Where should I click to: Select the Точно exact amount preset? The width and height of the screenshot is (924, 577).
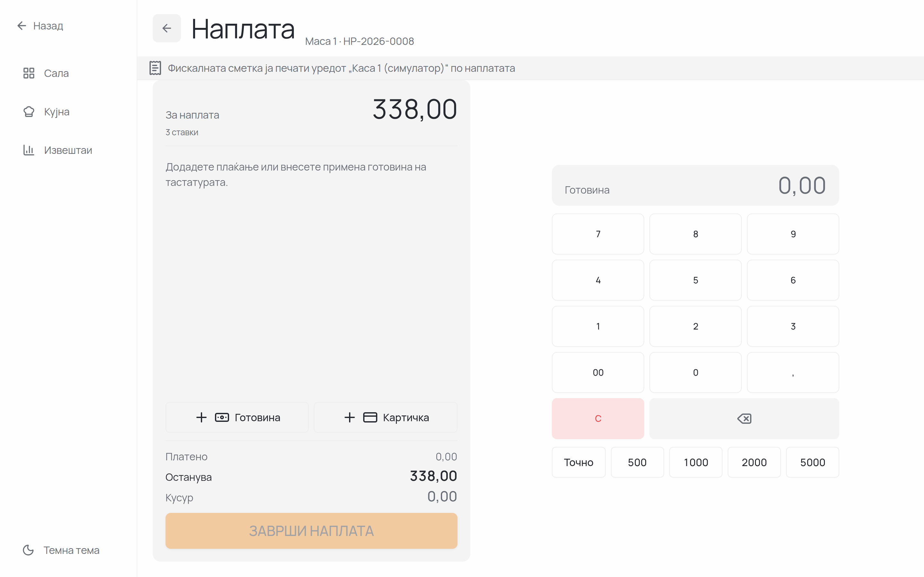point(578,463)
